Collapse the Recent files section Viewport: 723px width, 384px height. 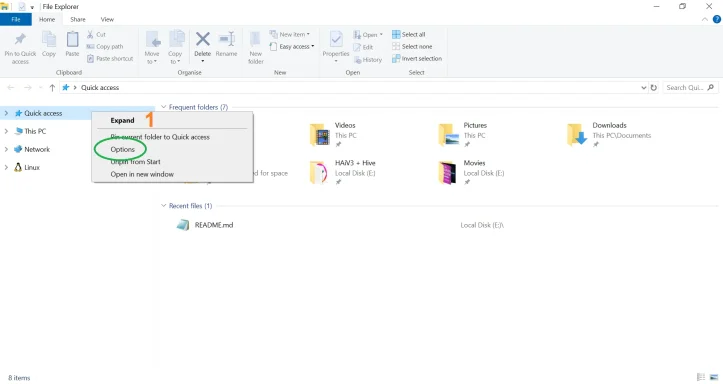163,206
